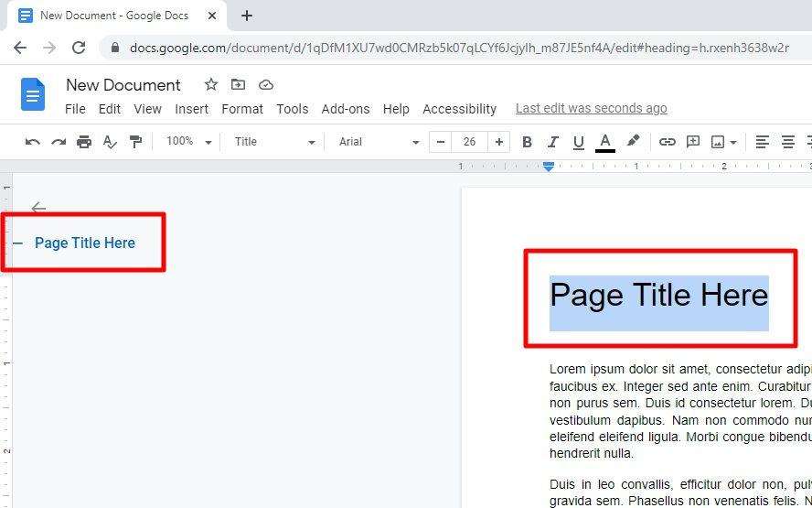Move document using folder icon

(239, 84)
